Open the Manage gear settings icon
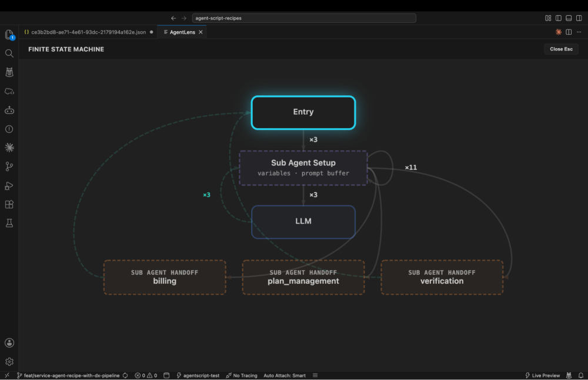Image resolution: width=588 pixels, height=380 pixels. click(x=9, y=362)
